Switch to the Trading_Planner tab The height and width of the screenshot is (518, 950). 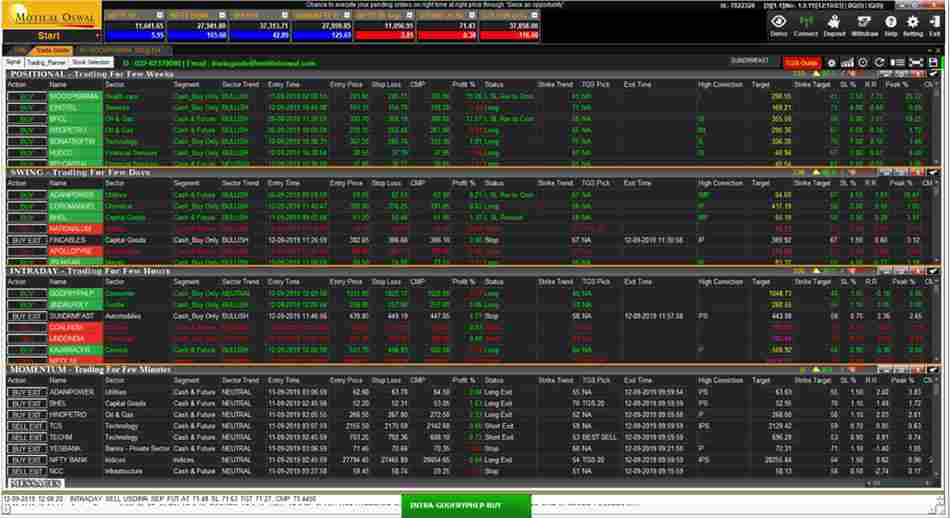(46, 62)
